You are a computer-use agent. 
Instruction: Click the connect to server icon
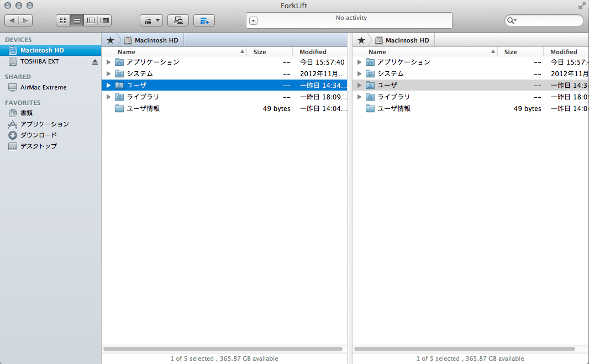pyautogui.click(x=178, y=20)
